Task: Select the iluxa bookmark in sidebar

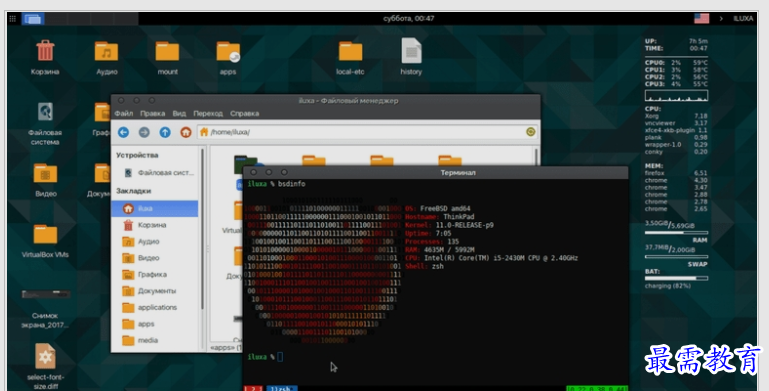Action: tap(155, 209)
